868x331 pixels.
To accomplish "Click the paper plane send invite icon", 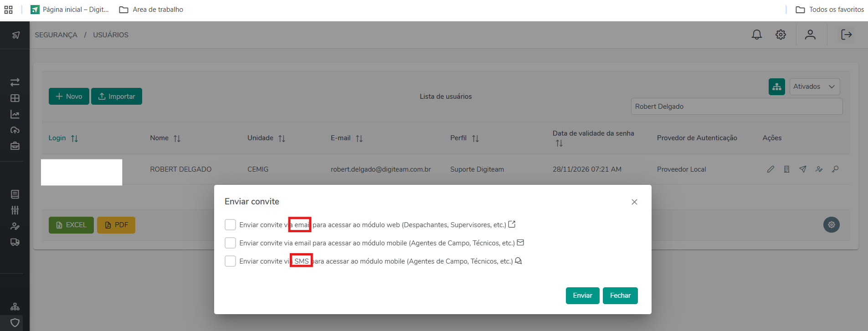I will [803, 169].
